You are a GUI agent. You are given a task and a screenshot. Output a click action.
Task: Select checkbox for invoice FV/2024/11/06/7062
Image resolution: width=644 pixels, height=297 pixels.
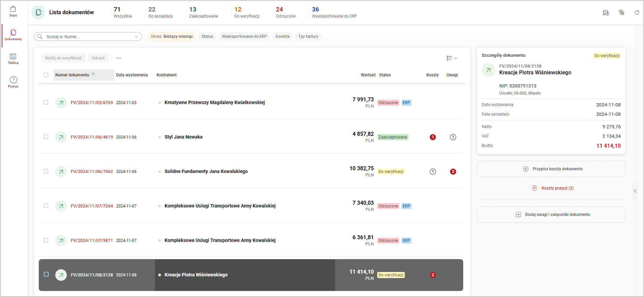coord(46,171)
